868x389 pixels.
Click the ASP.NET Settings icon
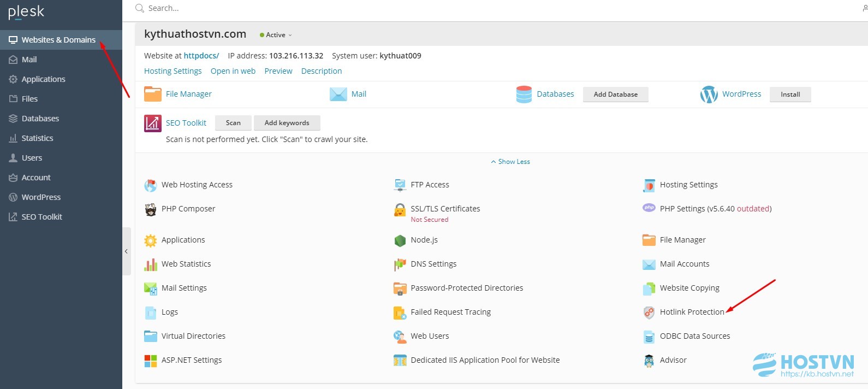[150, 361]
